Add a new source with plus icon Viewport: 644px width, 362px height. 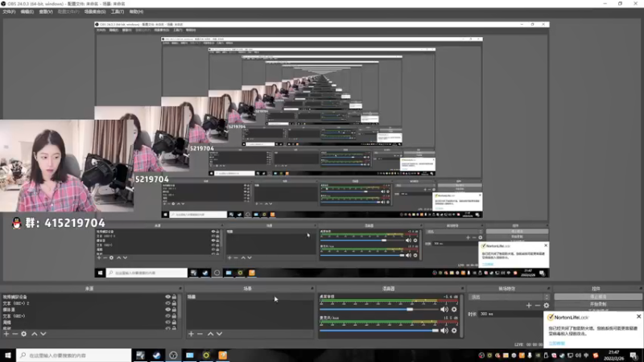click(6, 334)
